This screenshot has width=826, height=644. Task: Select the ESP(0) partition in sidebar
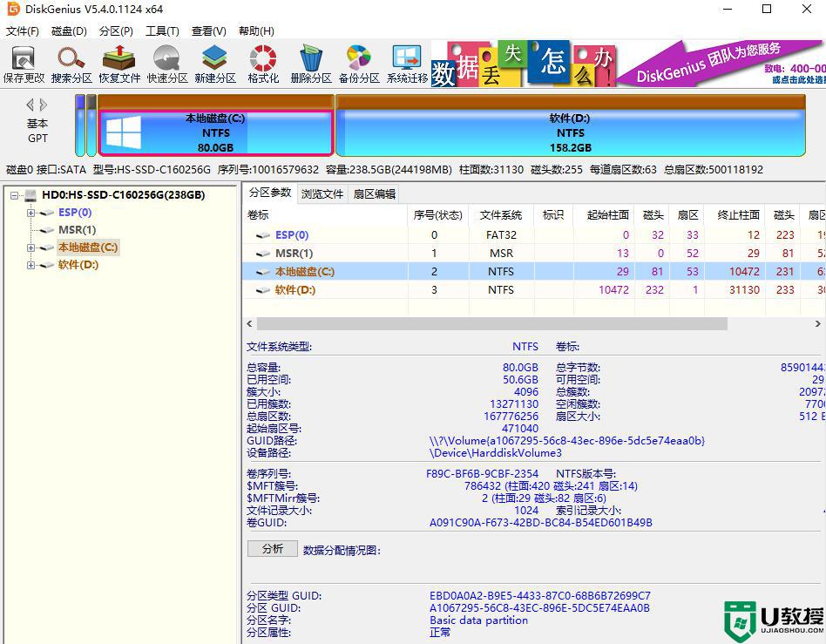[x=75, y=212]
